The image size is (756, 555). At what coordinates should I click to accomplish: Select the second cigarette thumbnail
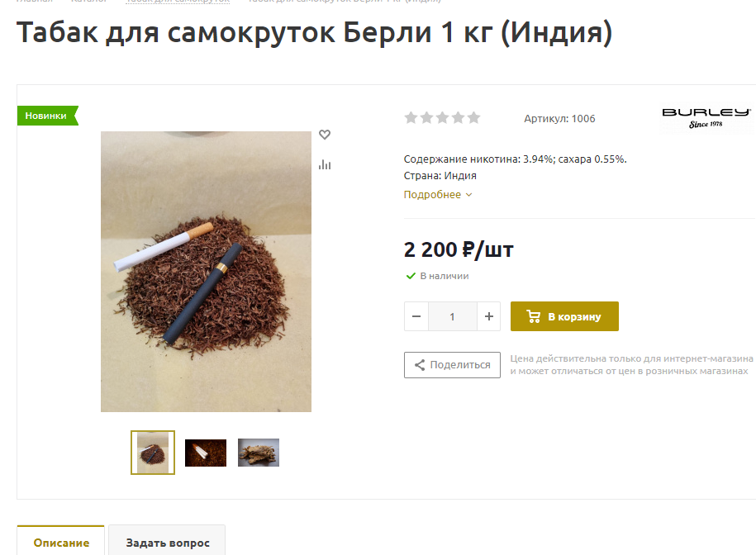[x=206, y=453]
